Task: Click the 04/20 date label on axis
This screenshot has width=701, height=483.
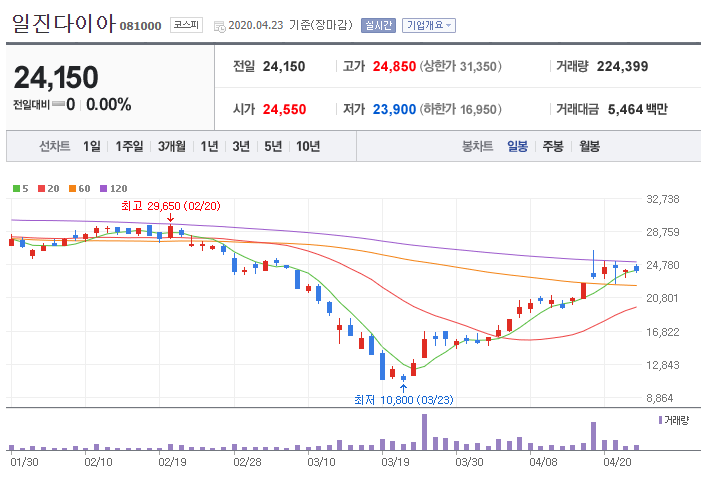Action: pyautogui.click(x=617, y=462)
